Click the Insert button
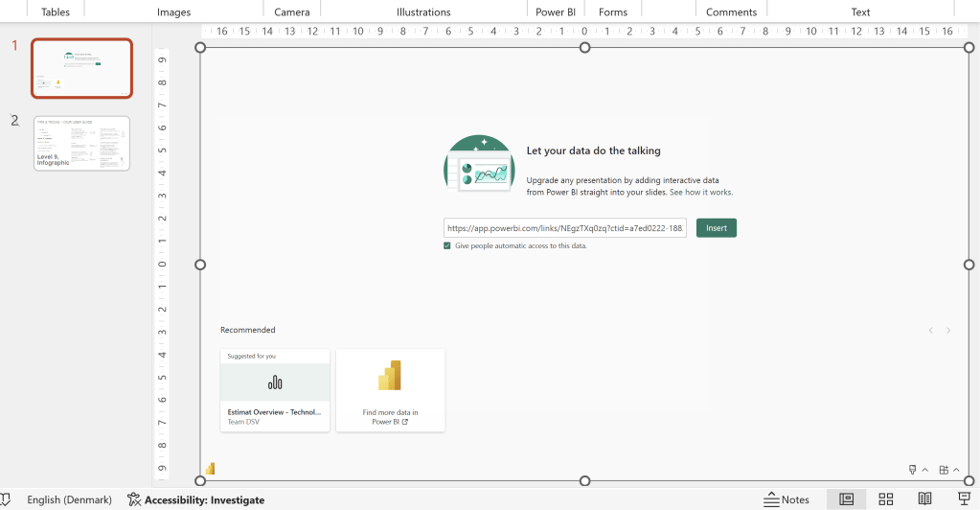The image size is (980, 510). click(716, 228)
